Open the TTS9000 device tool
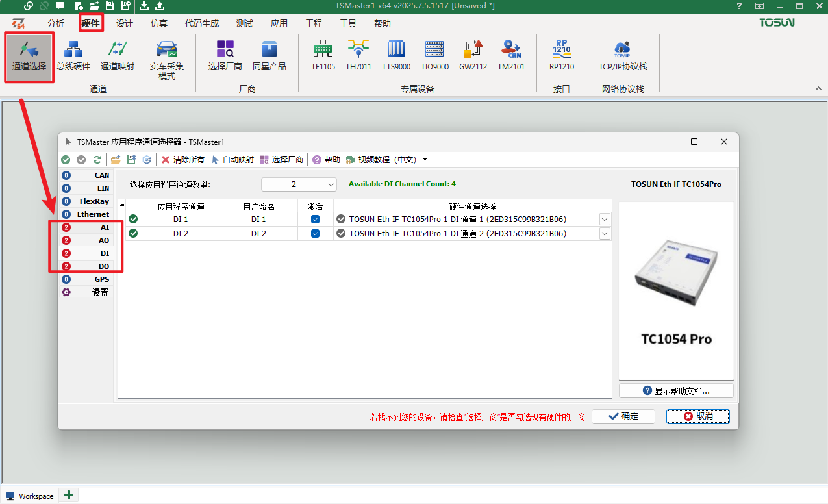Viewport: 828px width, 504px height. coord(396,57)
